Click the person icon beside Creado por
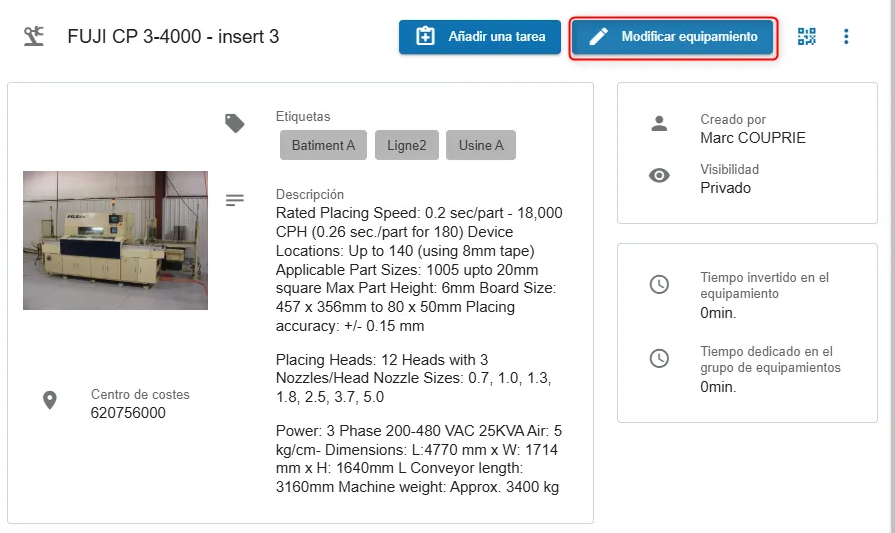The height and width of the screenshot is (533, 895). [659, 124]
